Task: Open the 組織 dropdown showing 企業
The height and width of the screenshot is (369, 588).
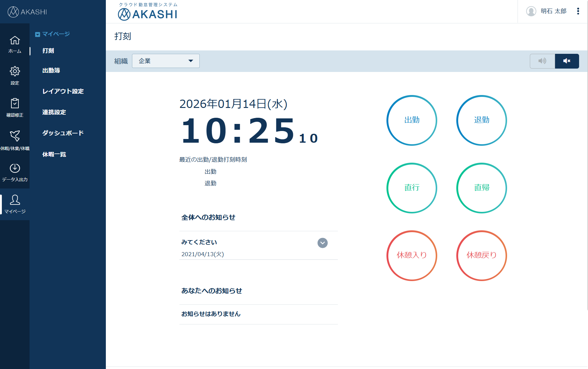Action: coord(166,61)
